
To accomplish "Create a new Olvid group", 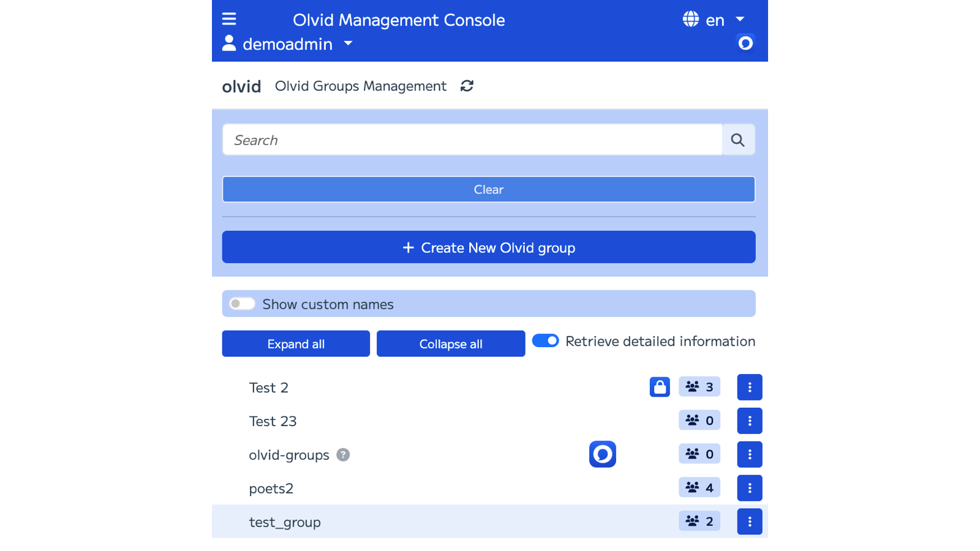I will (488, 247).
